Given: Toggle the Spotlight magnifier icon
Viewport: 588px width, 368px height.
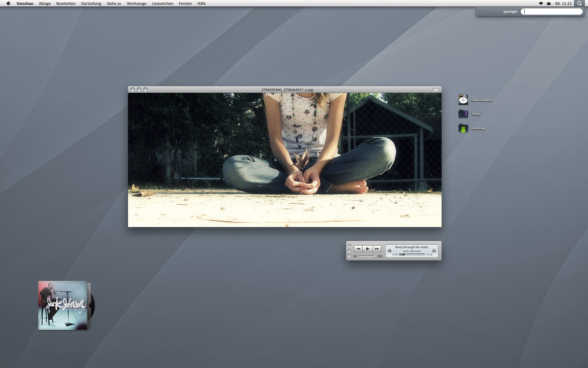Looking at the screenshot, I should [x=579, y=3].
